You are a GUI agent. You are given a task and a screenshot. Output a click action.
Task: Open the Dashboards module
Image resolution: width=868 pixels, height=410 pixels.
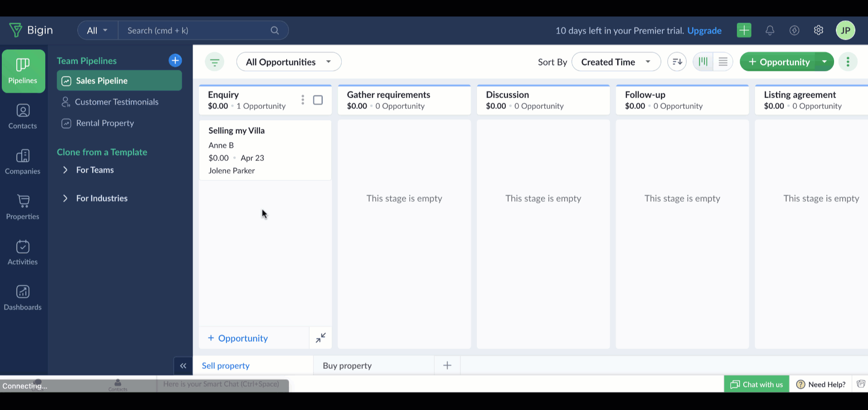click(23, 297)
